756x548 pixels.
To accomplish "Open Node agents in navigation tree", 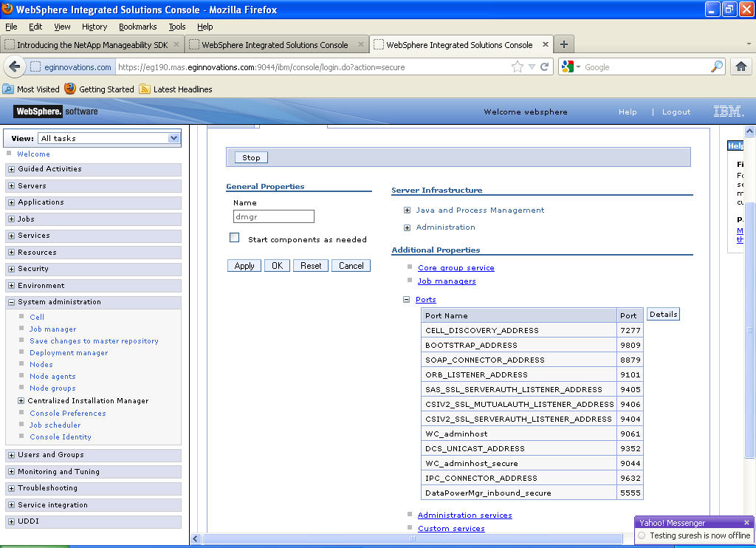I will (x=52, y=376).
